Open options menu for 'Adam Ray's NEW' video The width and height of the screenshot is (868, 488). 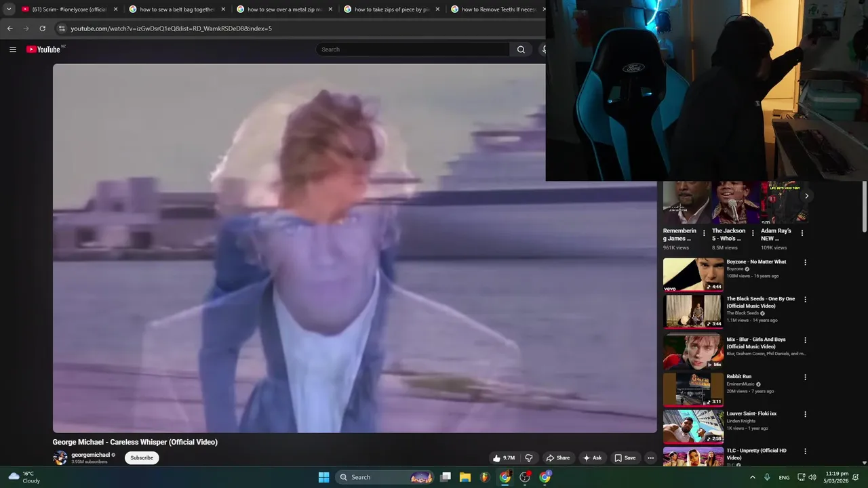pos(802,233)
